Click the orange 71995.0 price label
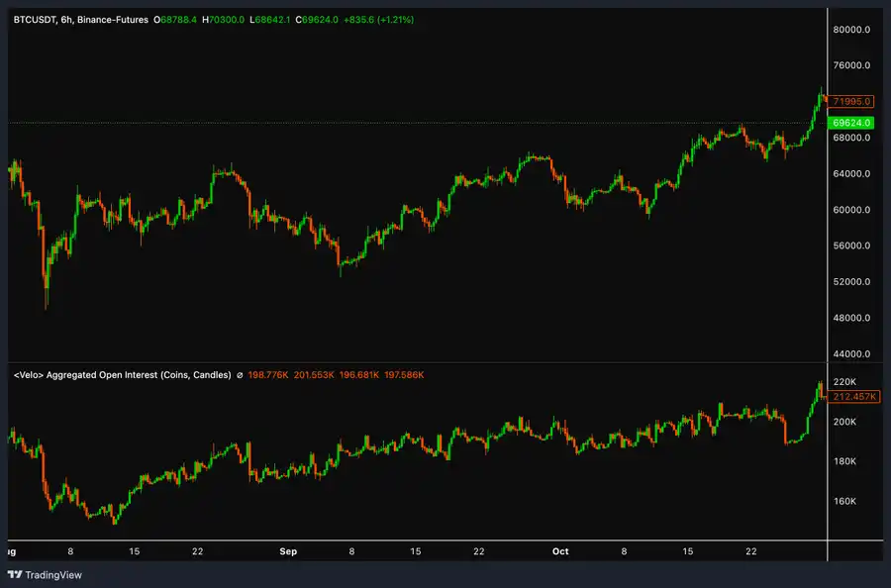This screenshot has height=588, width=891. click(x=852, y=101)
